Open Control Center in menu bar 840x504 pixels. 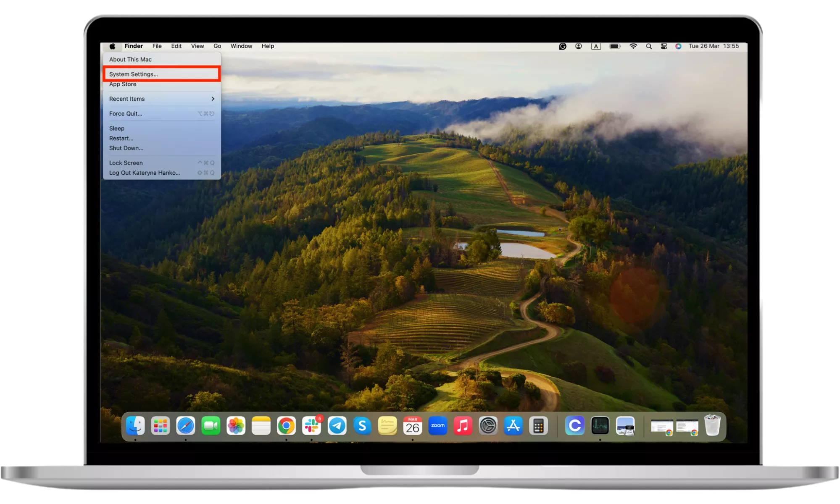click(664, 46)
